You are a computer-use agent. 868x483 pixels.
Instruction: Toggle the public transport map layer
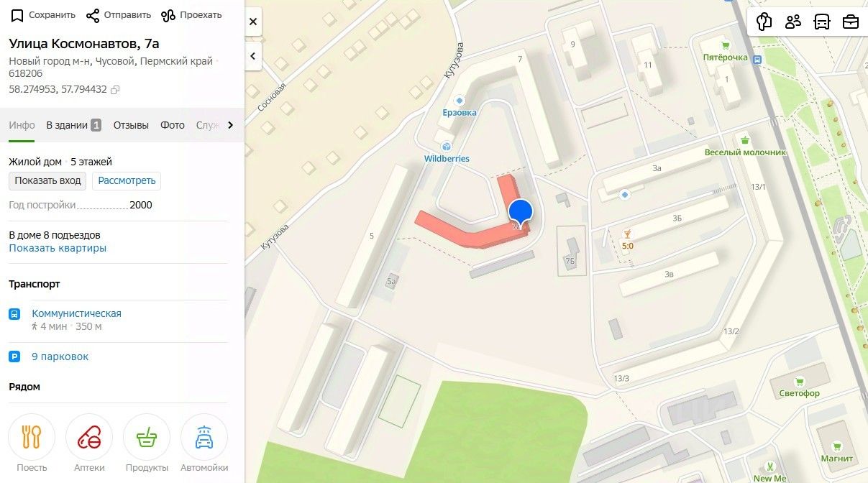click(x=822, y=22)
